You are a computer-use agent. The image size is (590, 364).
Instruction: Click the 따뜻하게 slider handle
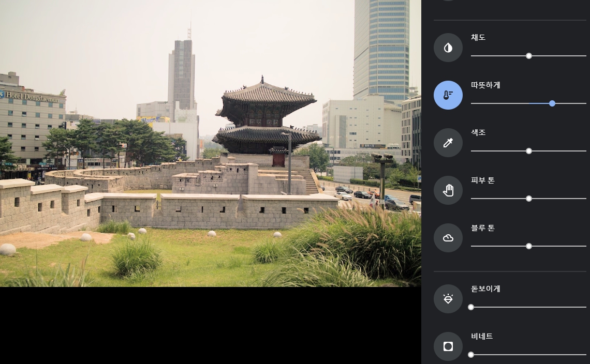click(552, 103)
